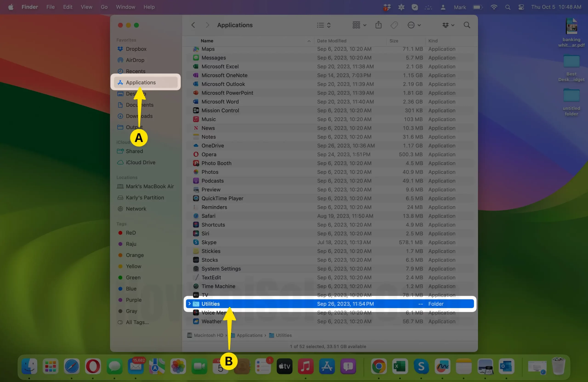
Task: Select the Purple tag in sidebar
Action: coord(134,300)
